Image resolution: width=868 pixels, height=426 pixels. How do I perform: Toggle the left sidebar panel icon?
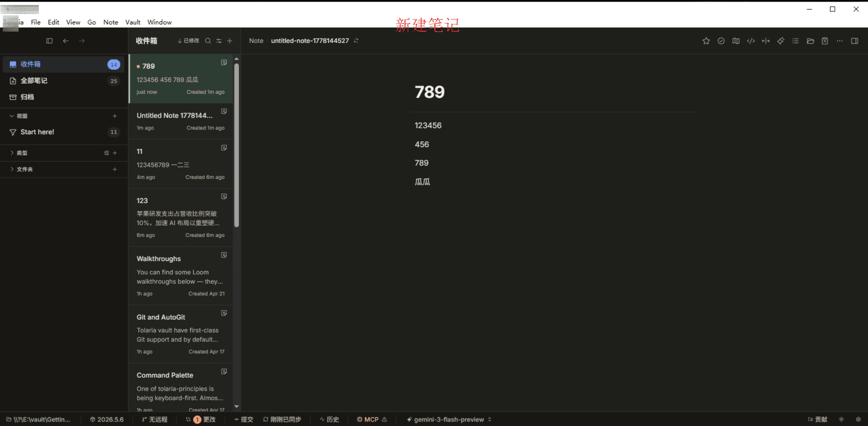tap(49, 41)
